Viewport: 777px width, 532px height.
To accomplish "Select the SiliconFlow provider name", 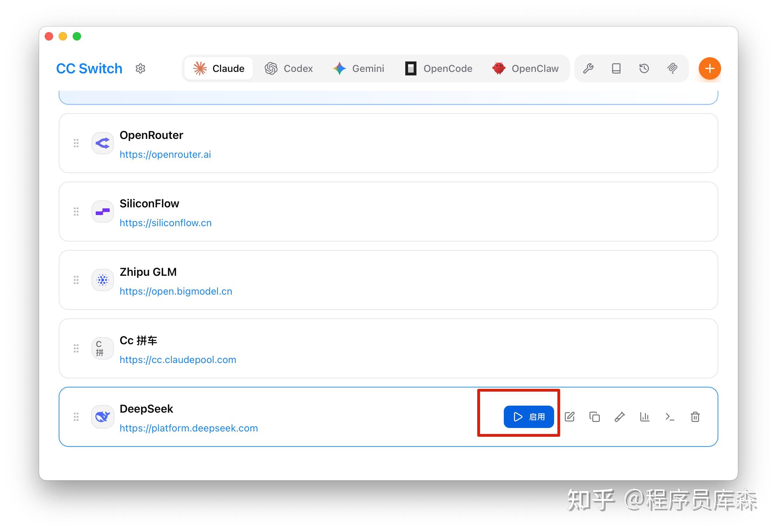I will point(149,204).
